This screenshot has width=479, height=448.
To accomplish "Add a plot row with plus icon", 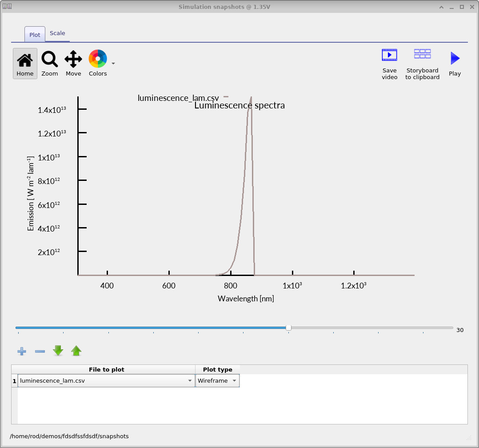I will [x=22, y=351].
